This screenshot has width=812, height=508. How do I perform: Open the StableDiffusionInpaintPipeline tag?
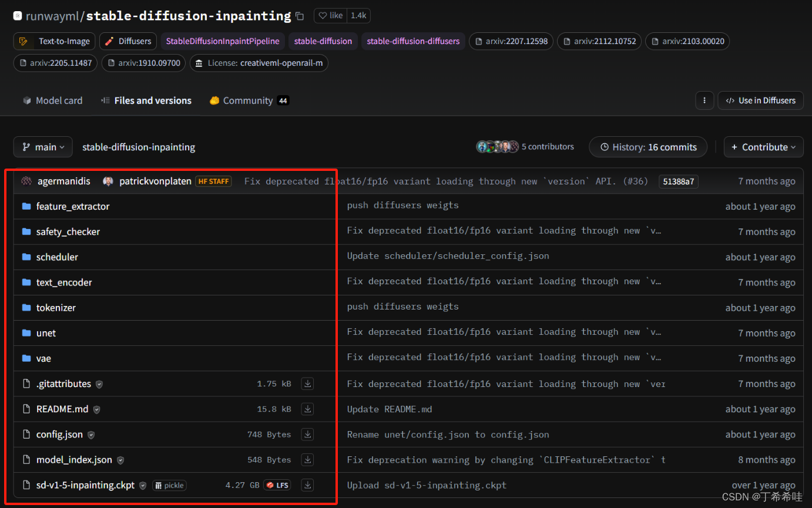pyautogui.click(x=223, y=41)
